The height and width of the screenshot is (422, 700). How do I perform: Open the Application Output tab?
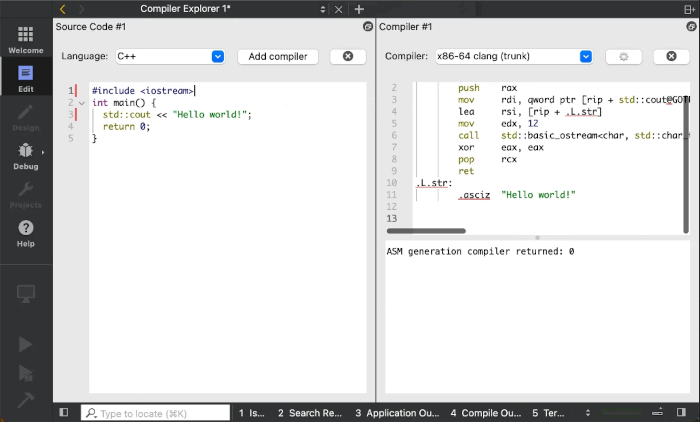pos(396,412)
